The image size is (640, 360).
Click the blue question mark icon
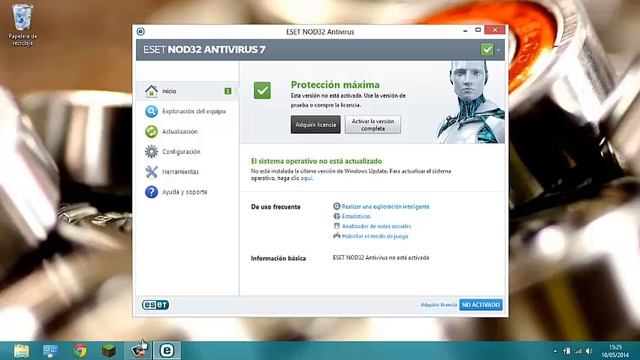coord(151,192)
